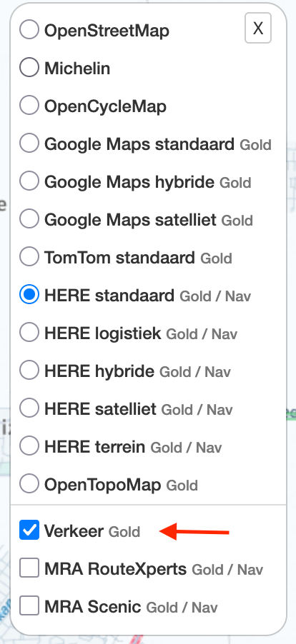
Task: Switch to HERE logistiek map
Action: [29, 332]
